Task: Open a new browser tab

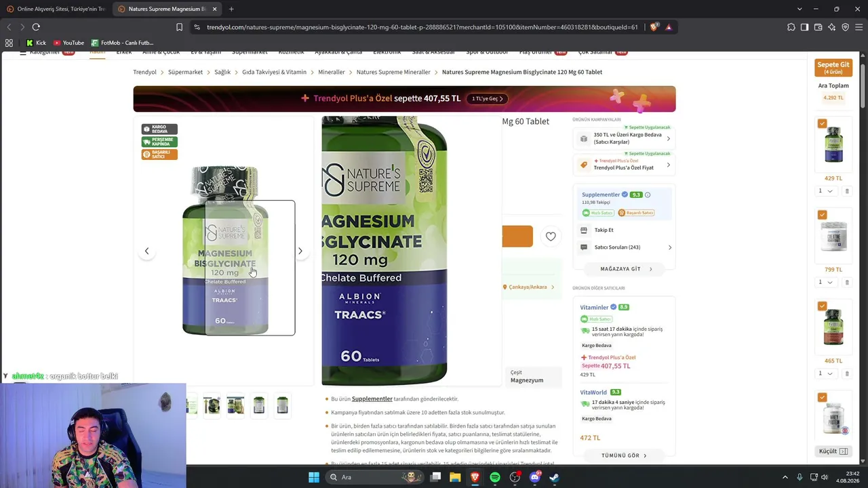Action: point(231,9)
